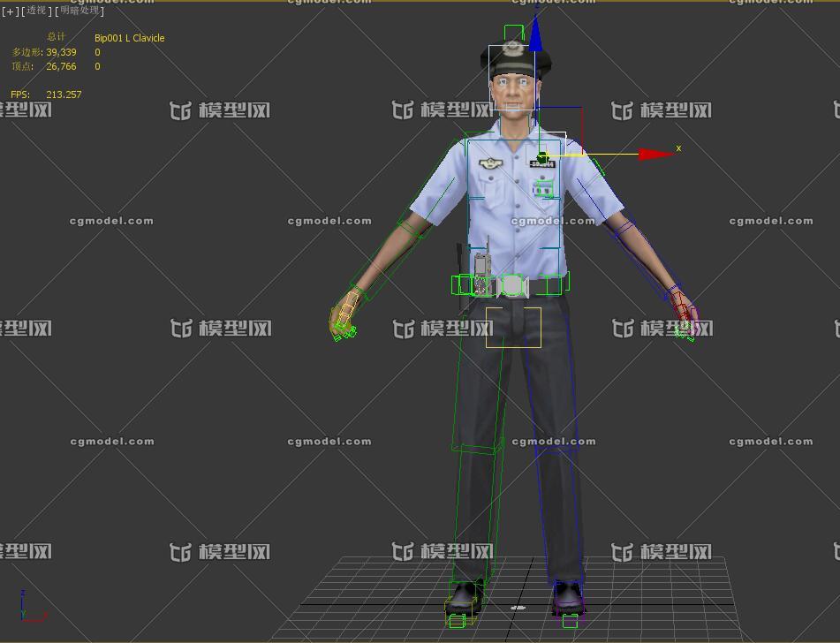Click the FPS value 213.257

click(64, 95)
